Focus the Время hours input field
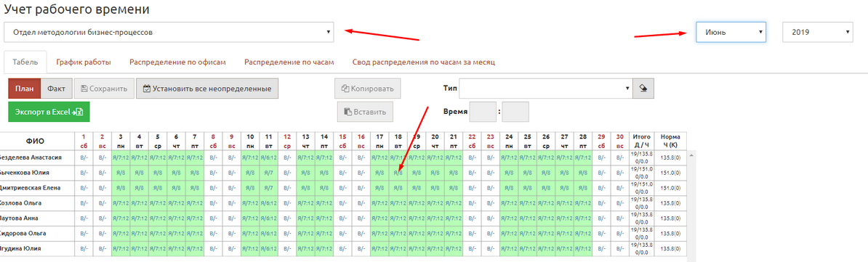 [483, 112]
